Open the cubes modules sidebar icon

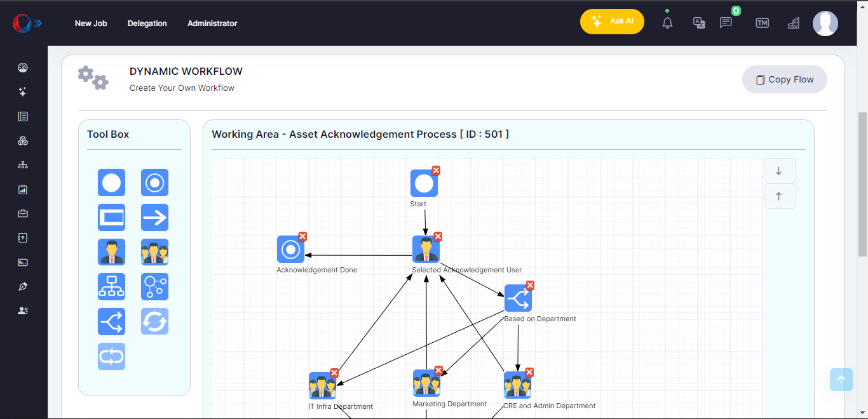[x=23, y=141]
